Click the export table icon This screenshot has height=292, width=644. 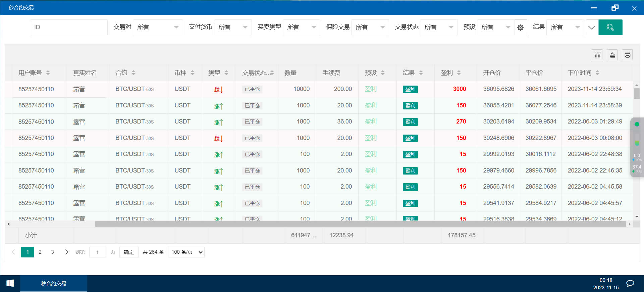612,55
